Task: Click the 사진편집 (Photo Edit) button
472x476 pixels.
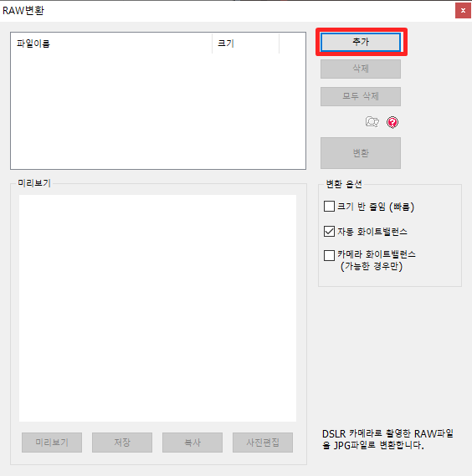Action: coord(263,443)
